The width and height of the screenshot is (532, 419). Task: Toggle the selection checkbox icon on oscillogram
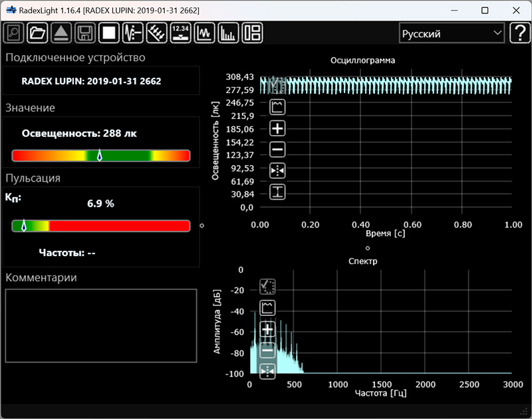278,86
